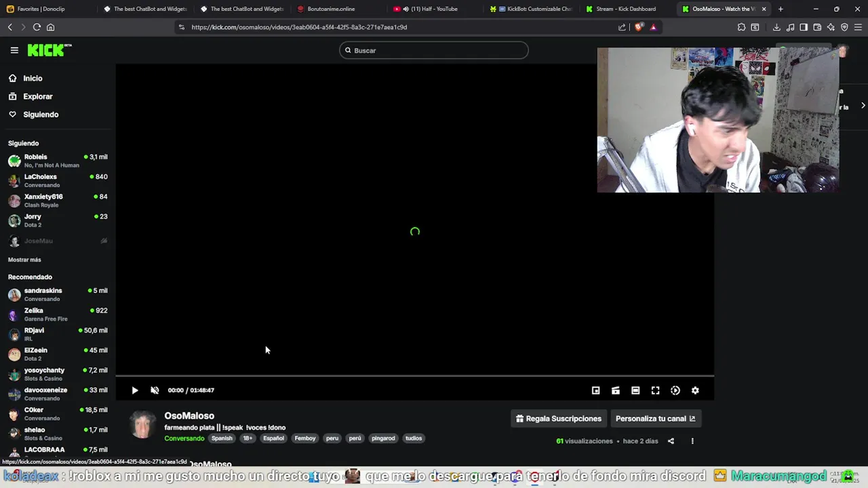Viewport: 868px width, 488px height.
Task: Open the Xanxiety616 channel
Action: 58,201
